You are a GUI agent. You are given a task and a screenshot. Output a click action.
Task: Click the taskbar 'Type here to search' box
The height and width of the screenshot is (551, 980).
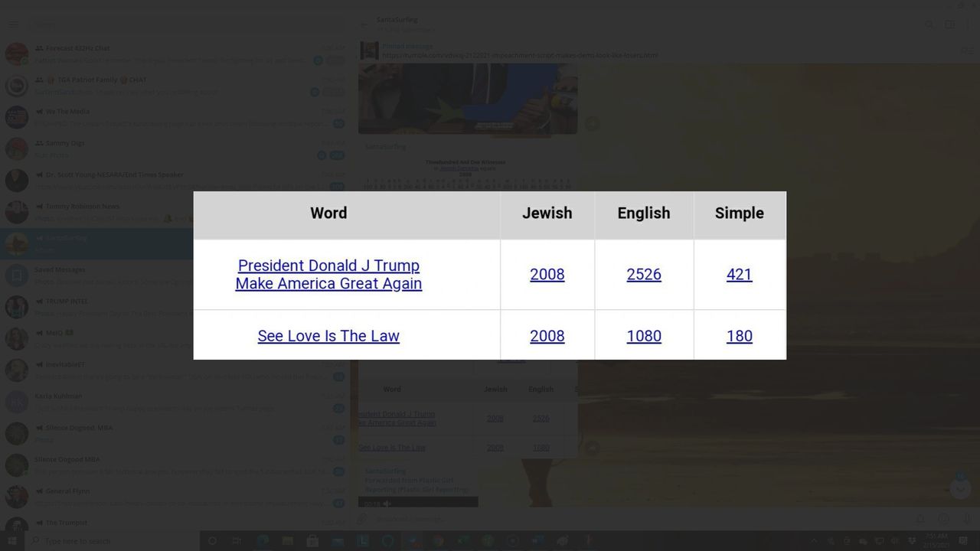[115, 541]
